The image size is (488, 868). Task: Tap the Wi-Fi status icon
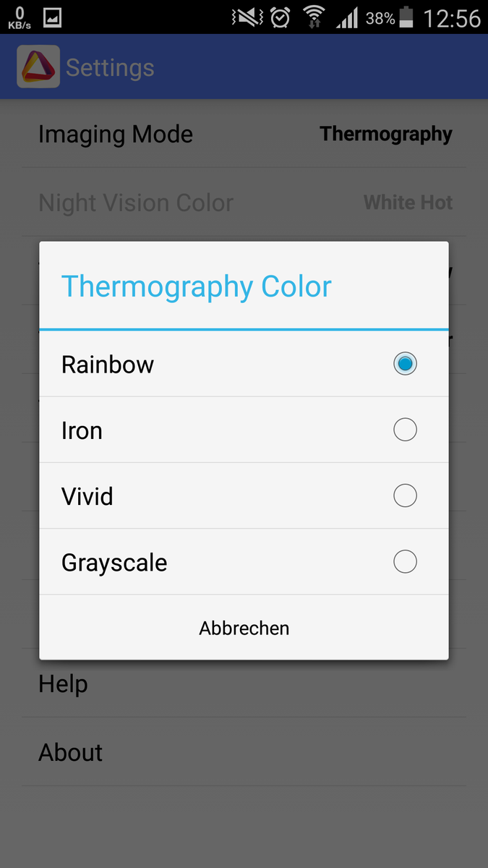(x=314, y=17)
